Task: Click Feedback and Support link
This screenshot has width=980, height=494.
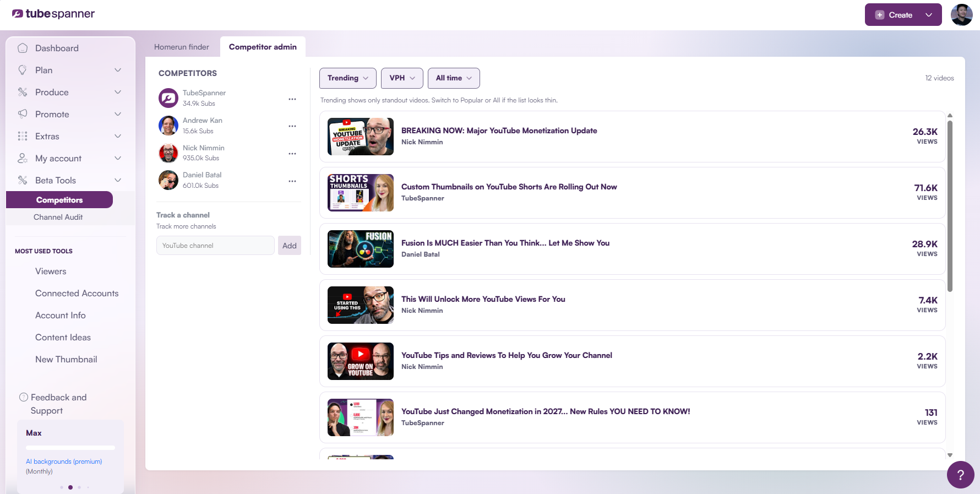Action: tap(58, 404)
